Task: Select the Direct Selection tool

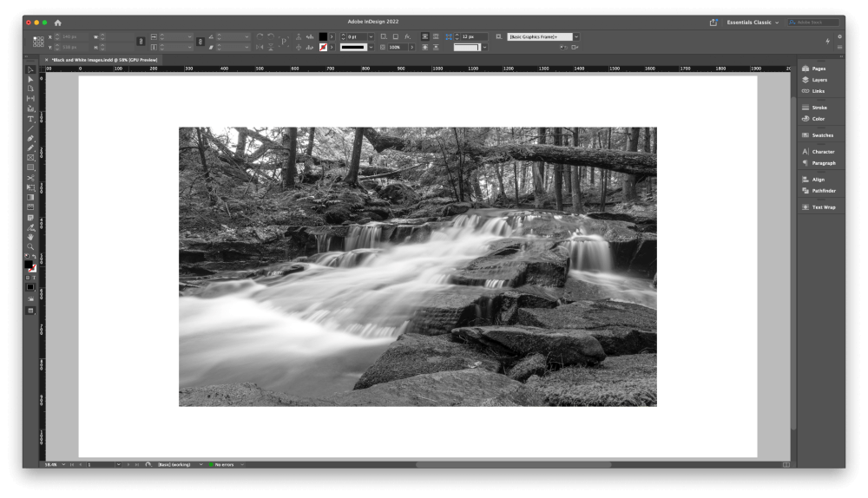Action: pos(30,80)
